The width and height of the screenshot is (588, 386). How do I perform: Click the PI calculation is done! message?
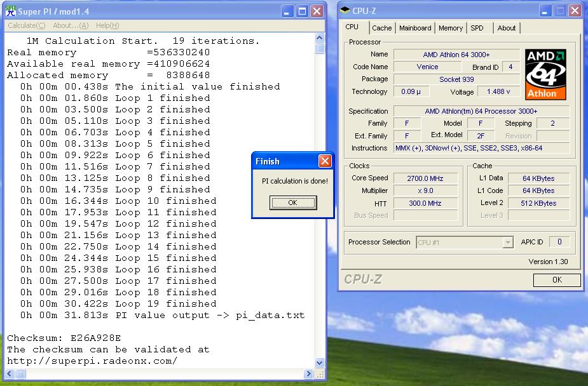click(295, 181)
